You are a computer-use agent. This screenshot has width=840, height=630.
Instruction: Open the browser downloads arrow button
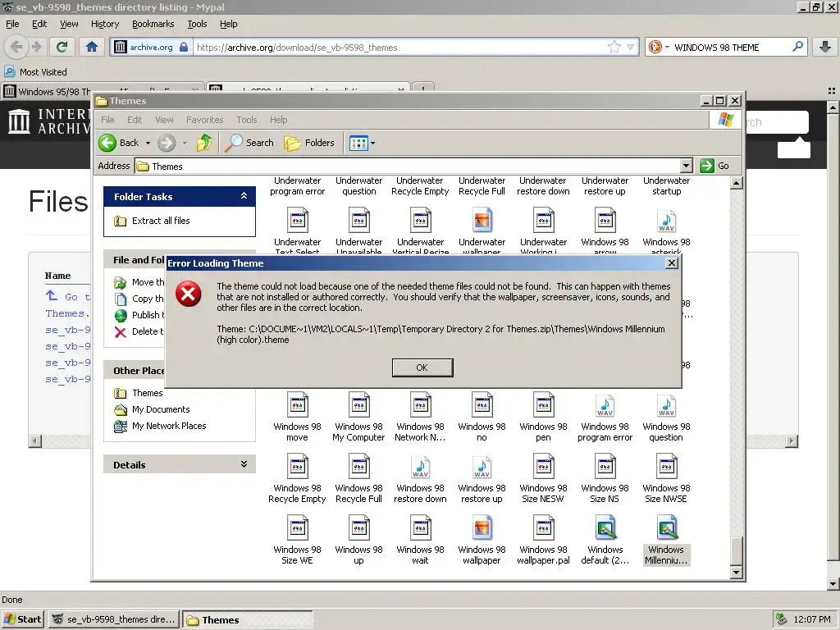click(x=825, y=47)
